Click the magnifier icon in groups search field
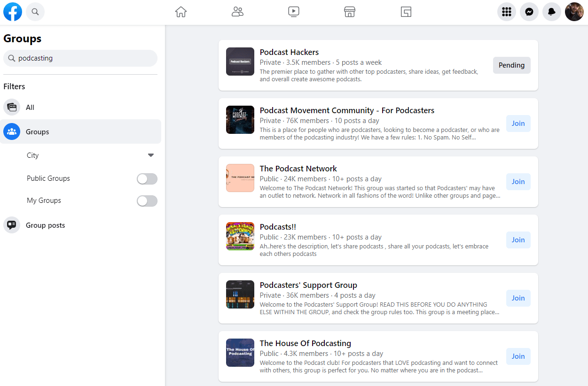The height and width of the screenshot is (386, 588). coord(12,58)
